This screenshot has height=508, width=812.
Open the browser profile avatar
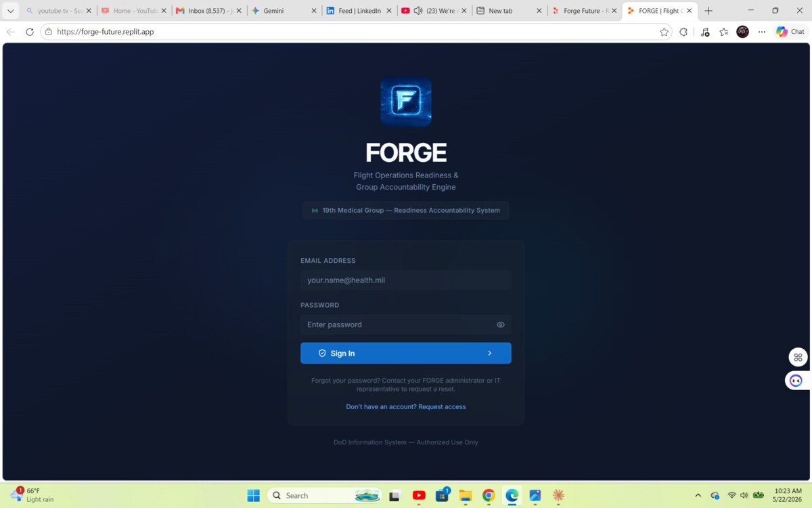pyautogui.click(x=742, y=32)
